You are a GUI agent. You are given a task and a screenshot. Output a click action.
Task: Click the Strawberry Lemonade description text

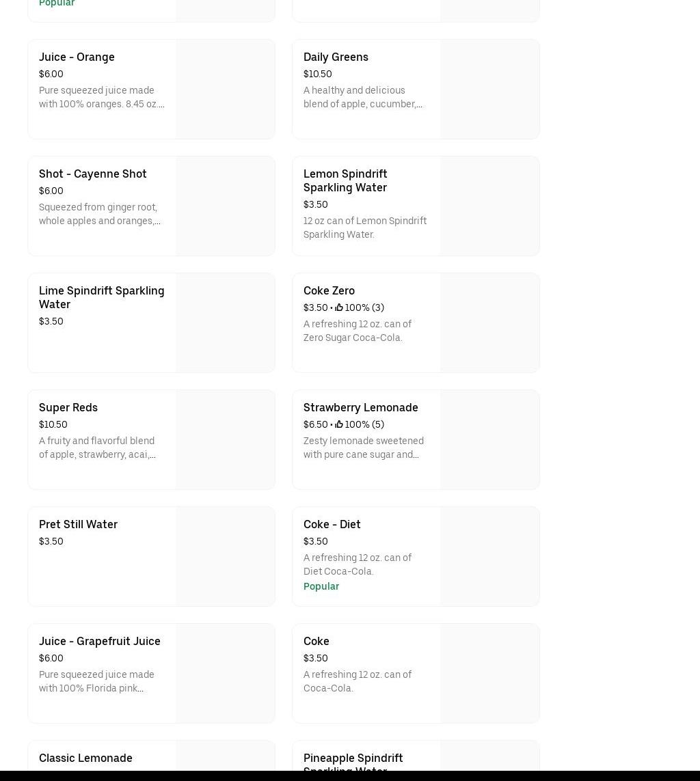click(x=363, y=448)
